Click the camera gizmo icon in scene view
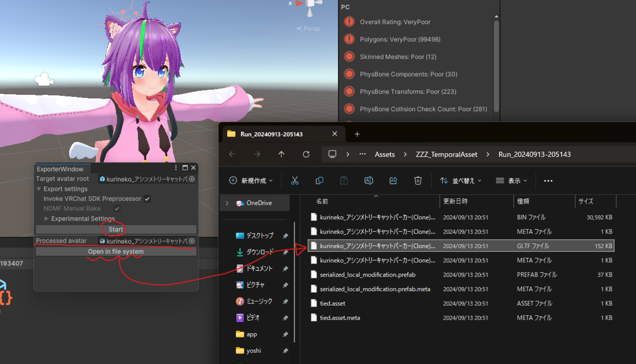636x364 pixels. pos(43,80)
